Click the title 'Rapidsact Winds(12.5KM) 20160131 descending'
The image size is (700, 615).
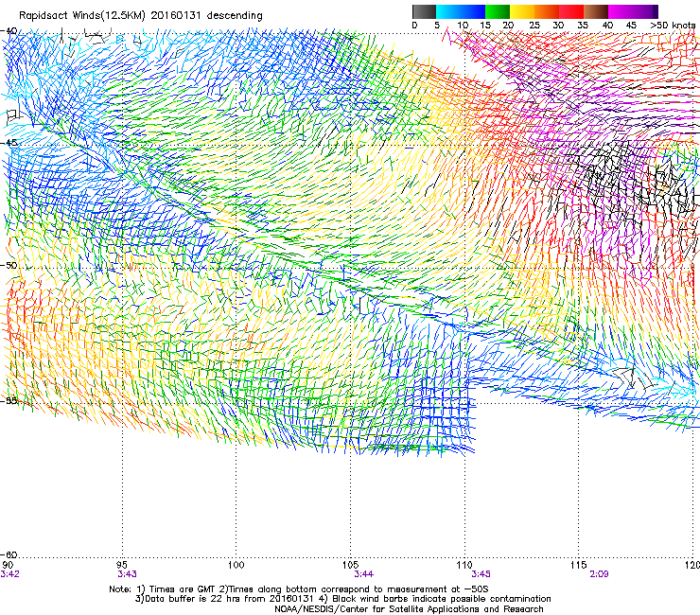click(x=141, y=16)
